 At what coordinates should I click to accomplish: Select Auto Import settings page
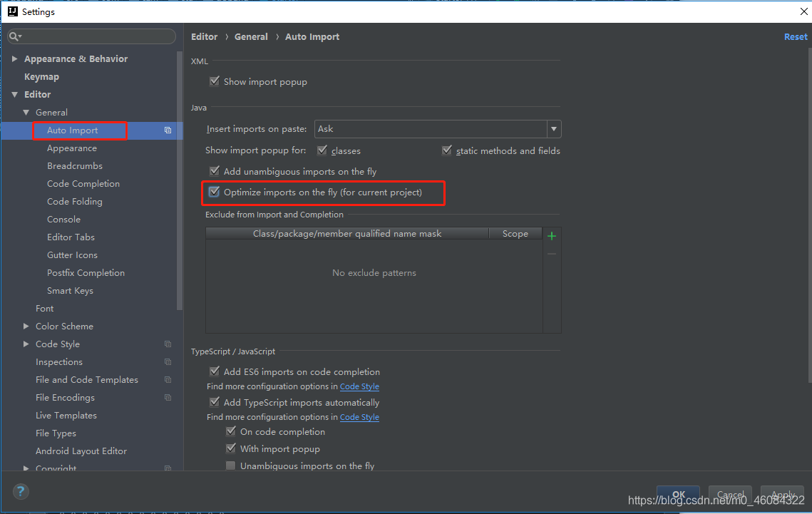[x=73, y=130]
